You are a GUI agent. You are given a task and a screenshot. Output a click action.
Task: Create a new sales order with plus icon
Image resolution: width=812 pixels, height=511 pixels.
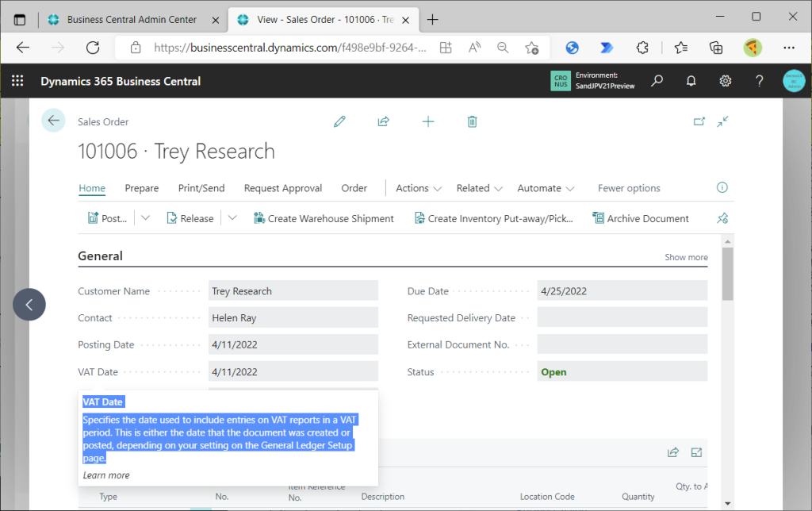tap(428, 121)
